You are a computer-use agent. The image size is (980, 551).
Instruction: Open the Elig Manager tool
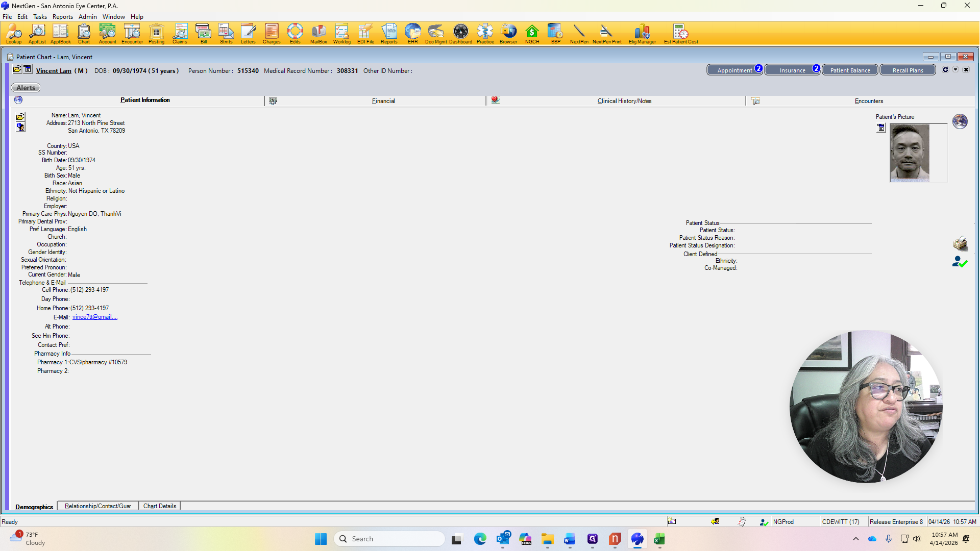click(x=642, y=34)
